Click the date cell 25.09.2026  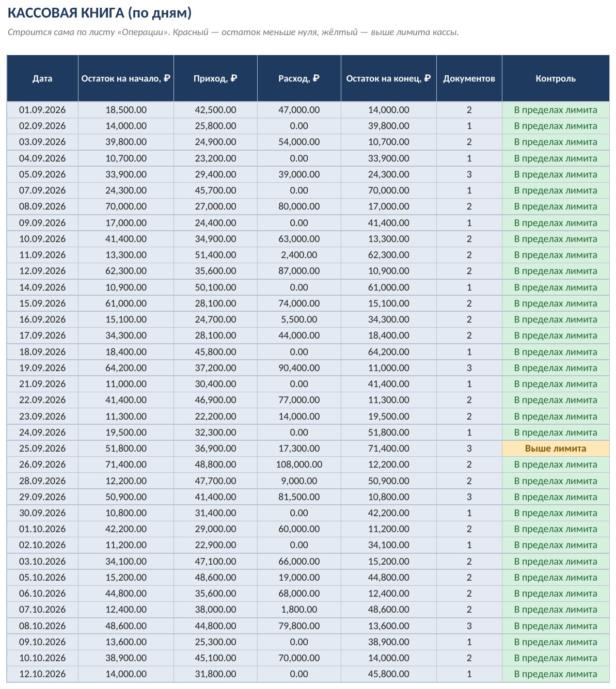tap(42, 448)
